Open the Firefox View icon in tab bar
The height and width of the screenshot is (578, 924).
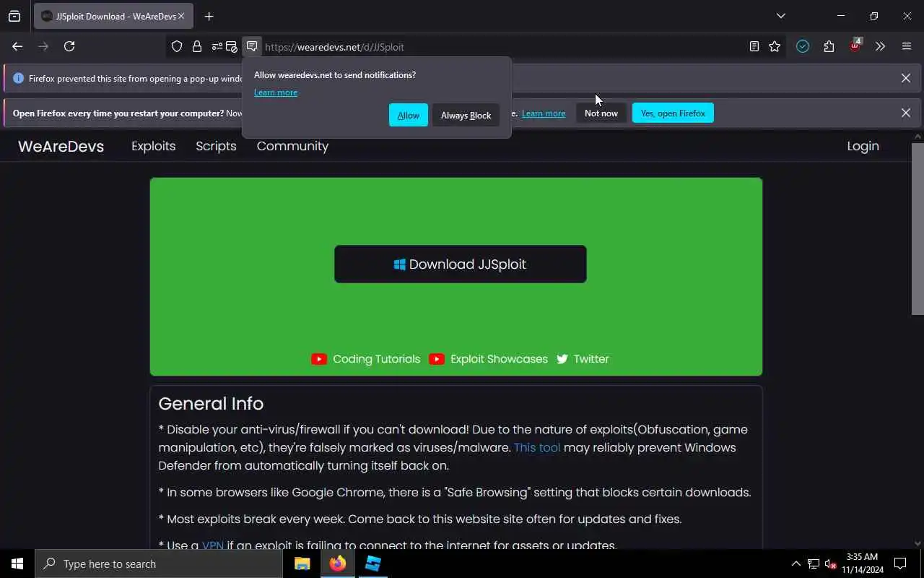coord(14,16)
